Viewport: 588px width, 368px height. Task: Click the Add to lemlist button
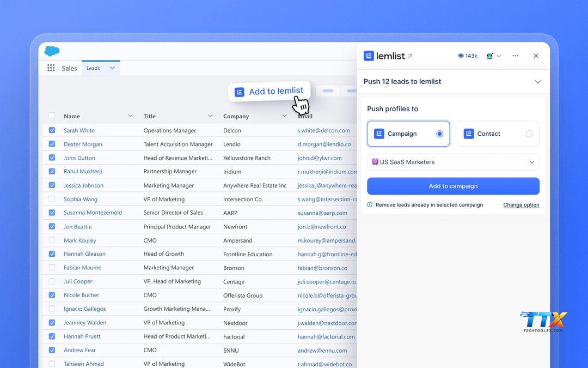tap(269, 91)
